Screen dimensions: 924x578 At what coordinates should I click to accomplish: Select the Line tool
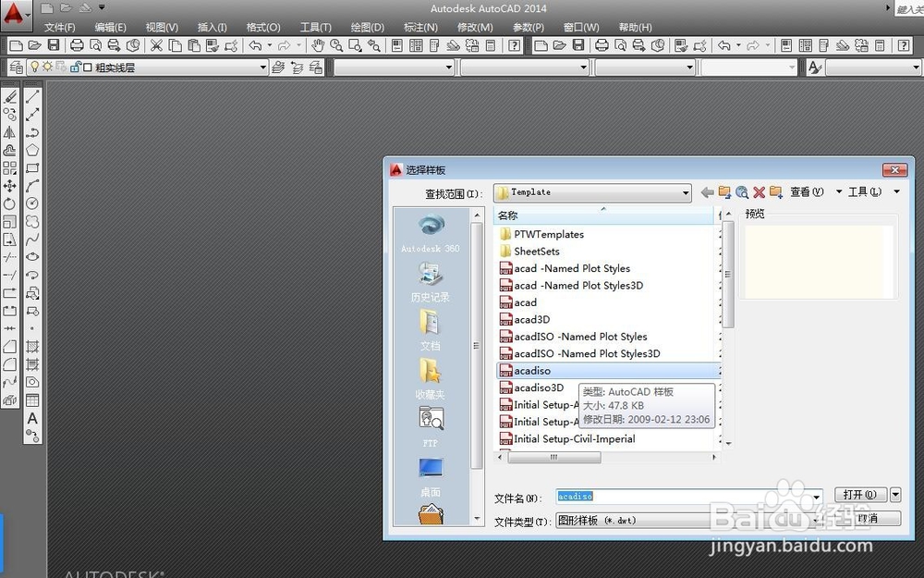tap(32, 96)
